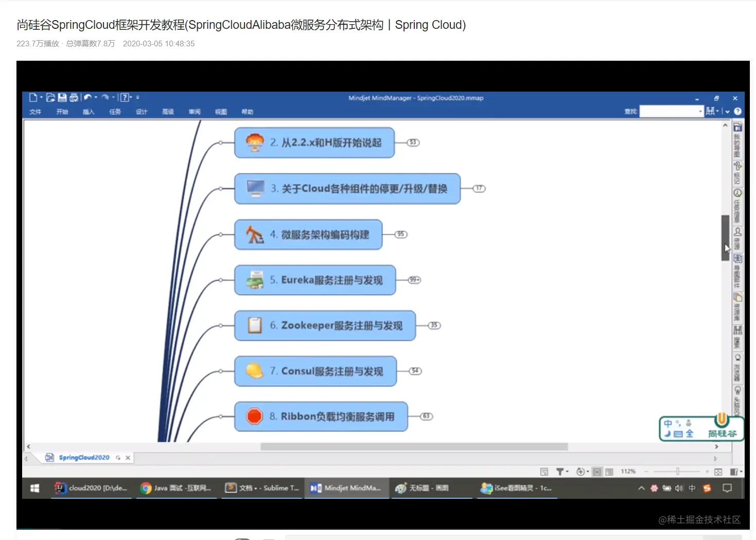Save the map with the floppy icon
756x540 pixels.
coord(62,97)
